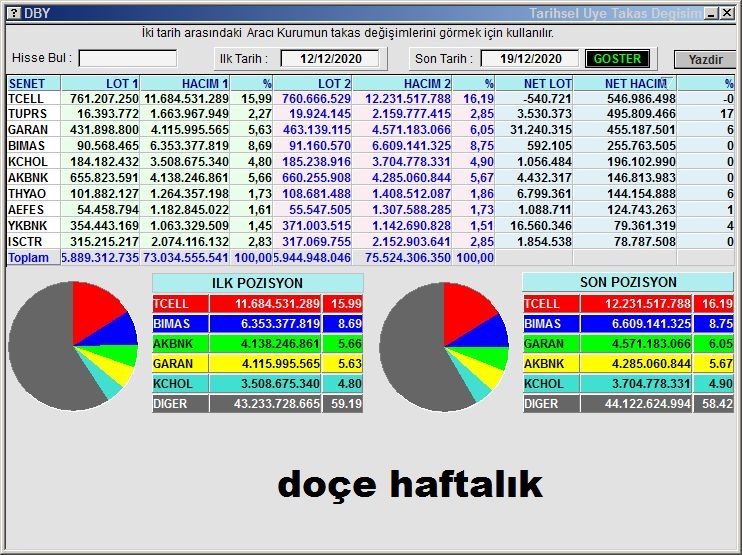Click cyan KCHOL swatch in ILK POZISYON

(x=180, y=383)
